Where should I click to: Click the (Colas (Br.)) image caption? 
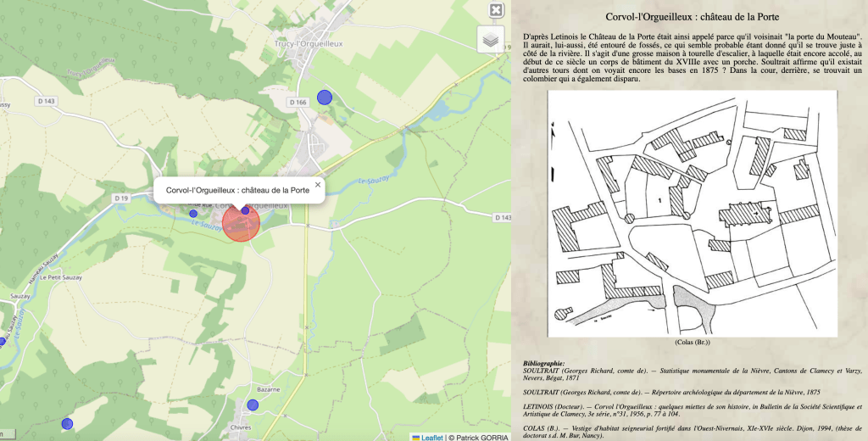tap(692, 343)
